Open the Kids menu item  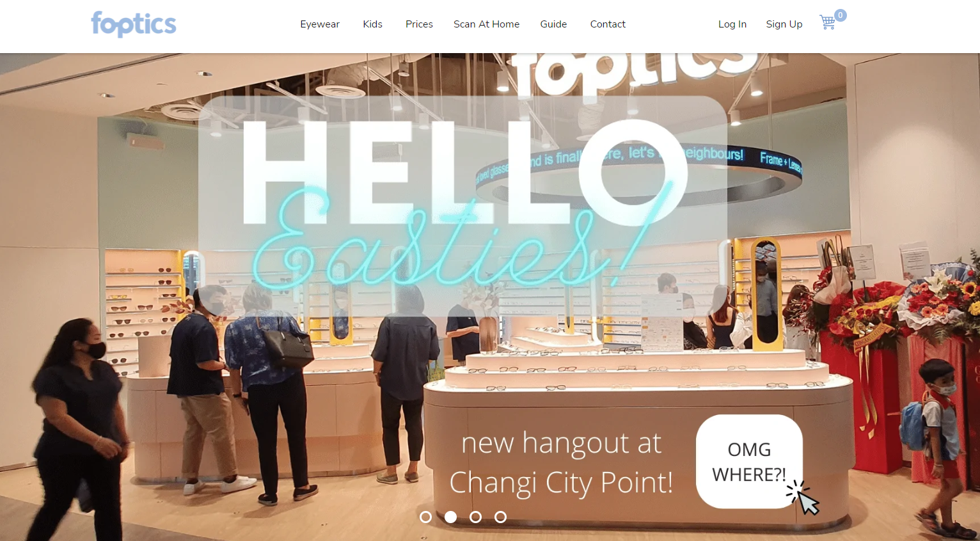pos(372,24)
